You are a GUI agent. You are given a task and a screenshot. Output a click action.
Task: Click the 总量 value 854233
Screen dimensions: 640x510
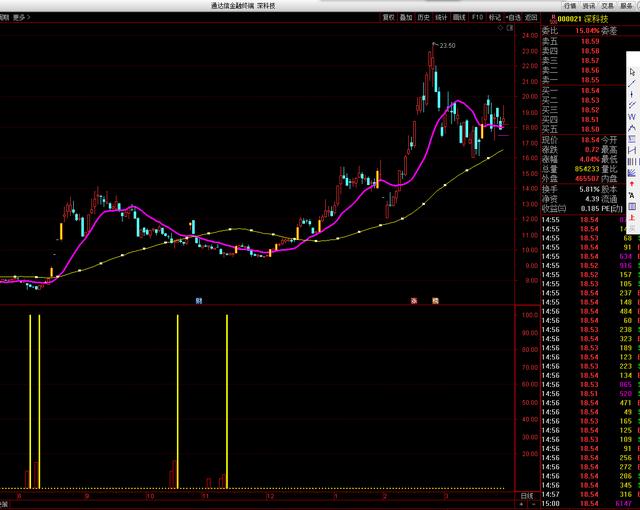pos(587,169)
